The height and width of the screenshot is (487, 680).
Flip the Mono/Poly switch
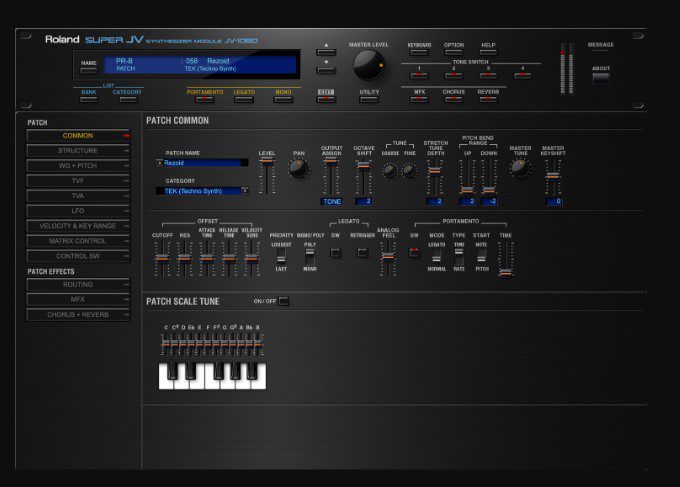[310, 257]
